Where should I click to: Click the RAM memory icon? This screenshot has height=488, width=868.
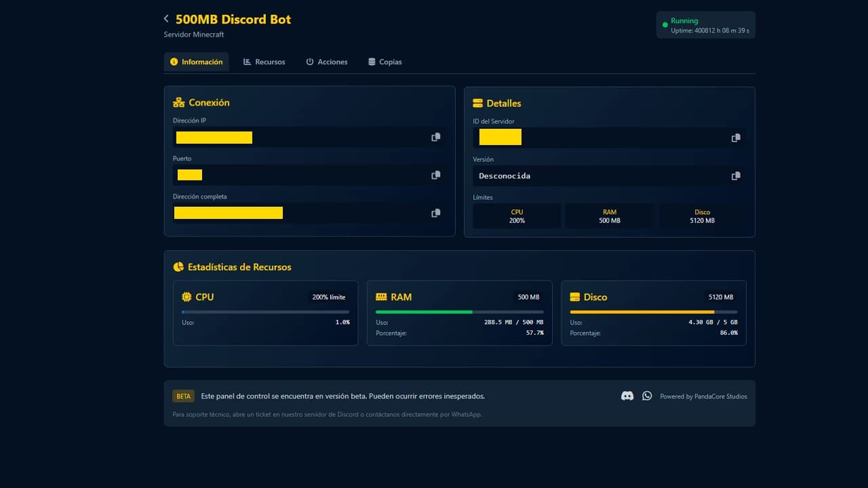pyautogui.click(x=381, y=297)
